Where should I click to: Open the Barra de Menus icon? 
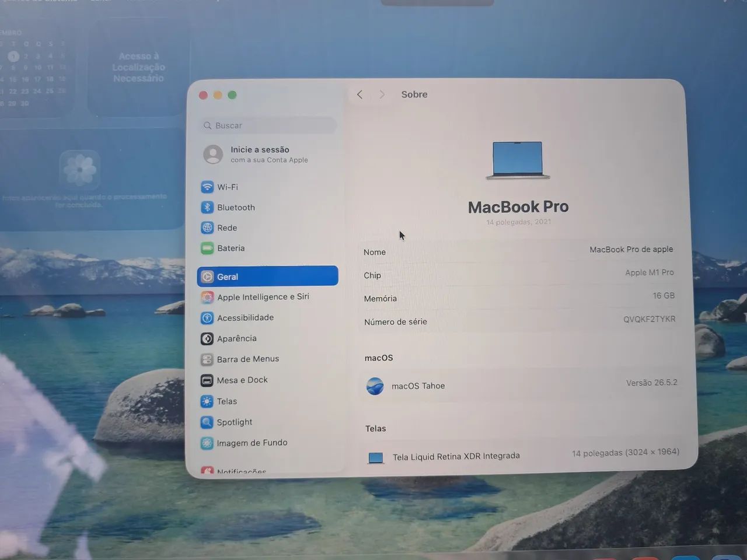(207, 359)
